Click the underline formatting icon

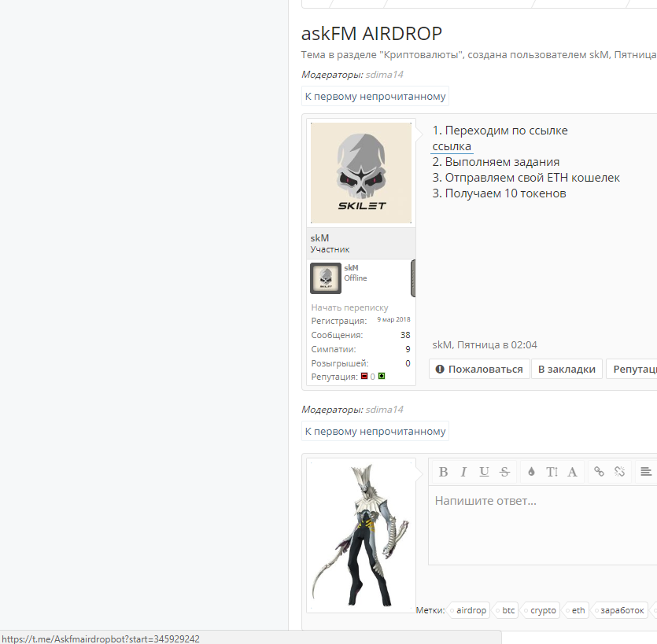[x=484, y=472]
